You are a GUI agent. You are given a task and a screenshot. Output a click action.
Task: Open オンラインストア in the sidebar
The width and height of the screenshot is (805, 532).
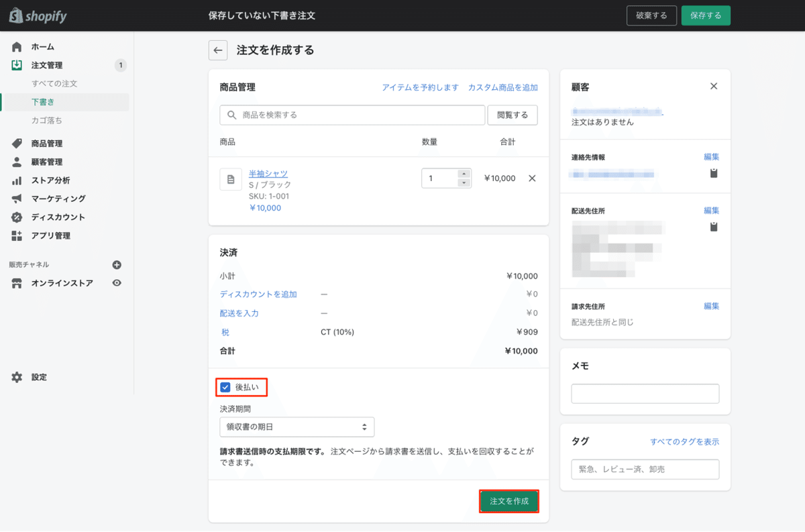pyautogui.click(x=62, y=283)
